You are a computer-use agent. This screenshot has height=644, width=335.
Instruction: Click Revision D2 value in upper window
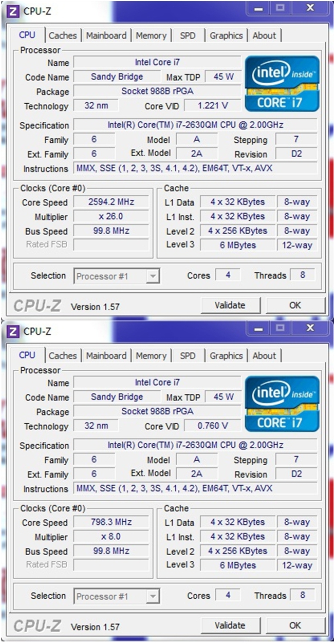(x=296, y=154)
